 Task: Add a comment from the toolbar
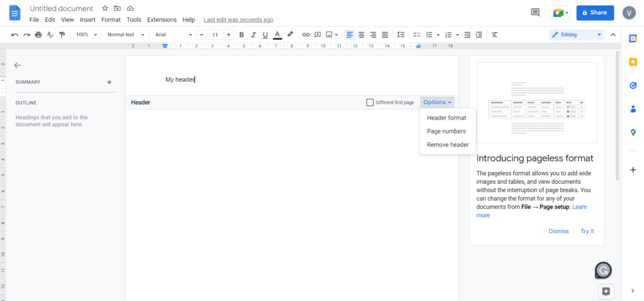click(x=318, y=35)
